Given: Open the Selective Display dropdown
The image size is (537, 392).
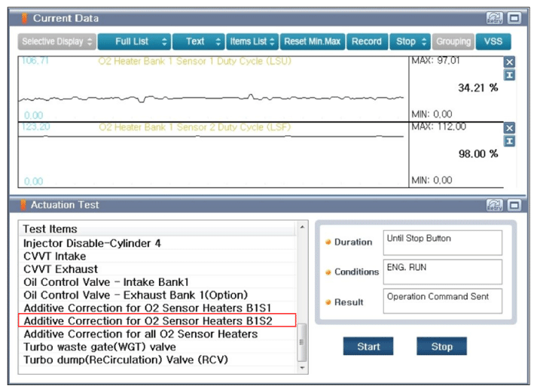Looking at the screenshot, I should click(x=57, y=41).
